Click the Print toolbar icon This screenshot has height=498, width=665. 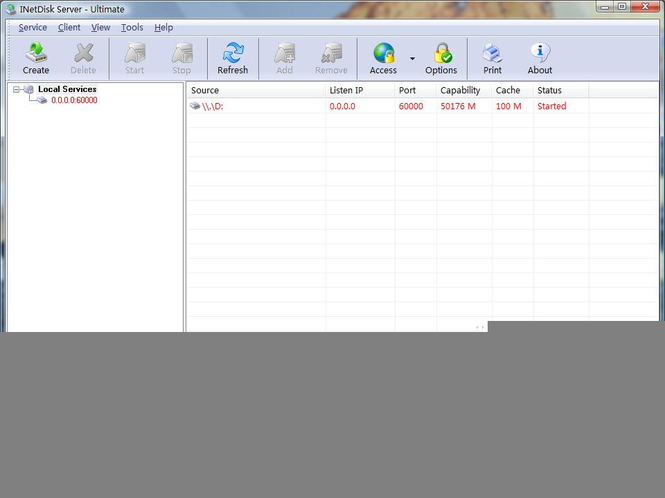492,53
